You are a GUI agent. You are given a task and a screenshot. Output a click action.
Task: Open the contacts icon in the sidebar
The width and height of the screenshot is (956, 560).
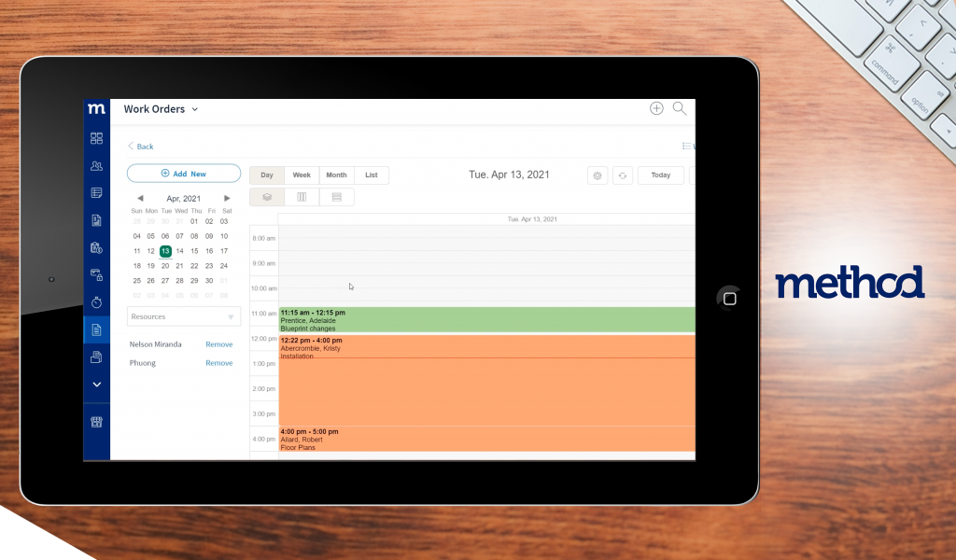(96, 166)
